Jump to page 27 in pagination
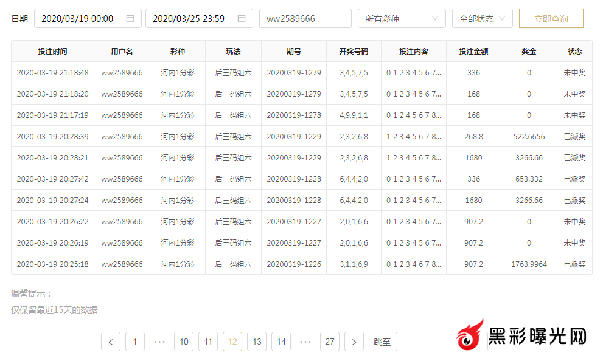 (x=330, y=342)
